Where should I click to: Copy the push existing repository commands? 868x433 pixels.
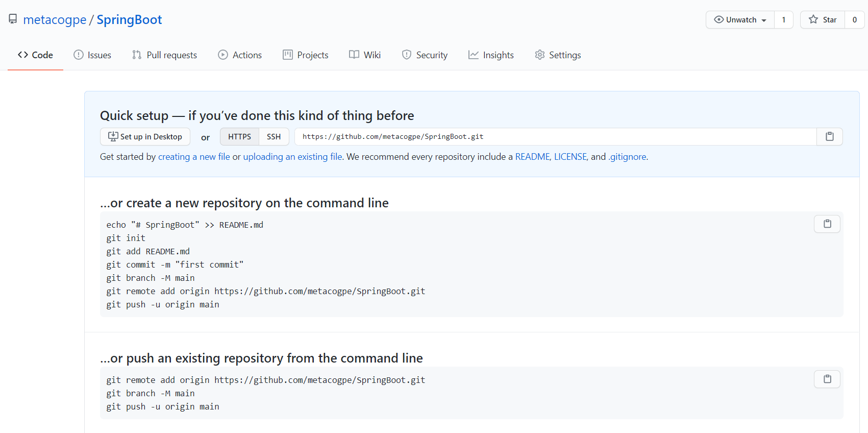click(827, 379)
